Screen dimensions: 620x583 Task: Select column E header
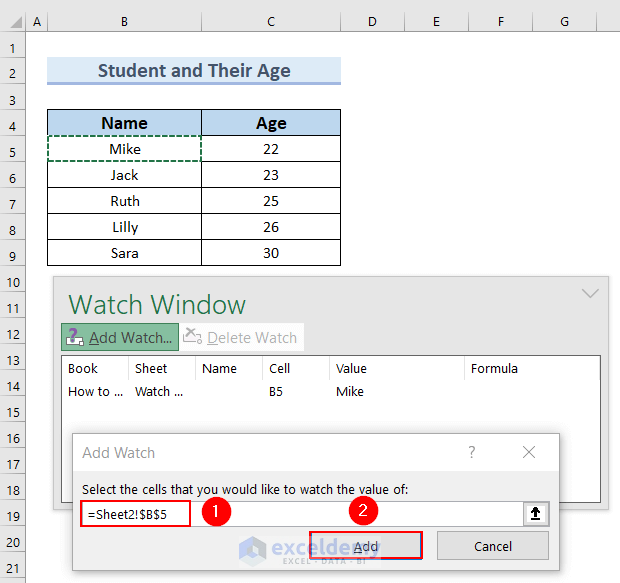click(x=437, y=22)
